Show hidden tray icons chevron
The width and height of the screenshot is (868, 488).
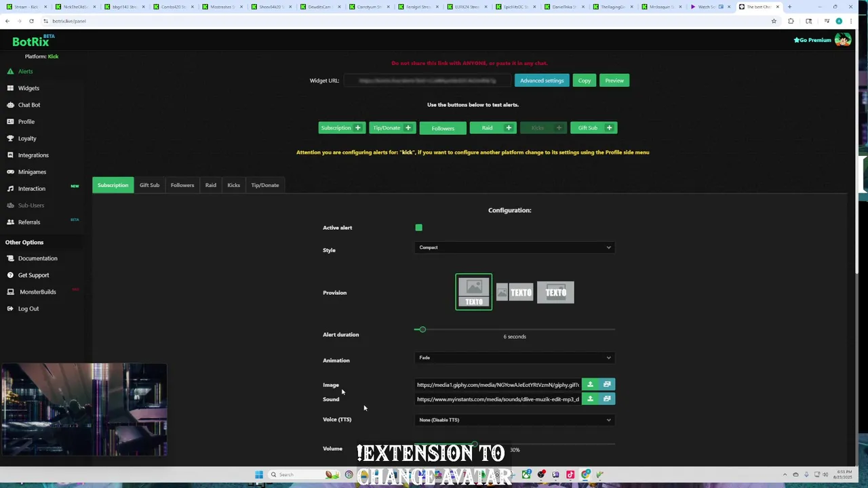click(785, 474)
